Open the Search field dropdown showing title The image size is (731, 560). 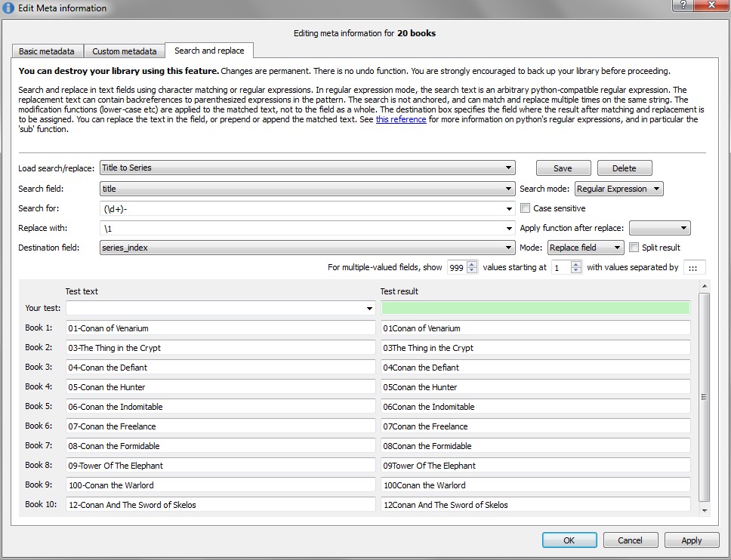(x=307, y=189)
